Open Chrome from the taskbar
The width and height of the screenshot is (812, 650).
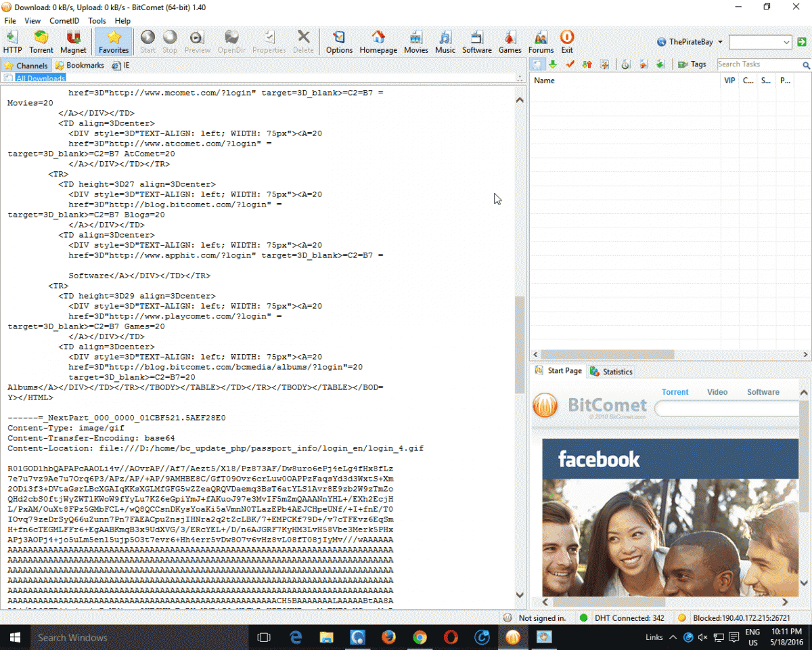click(x=420, y=637)
